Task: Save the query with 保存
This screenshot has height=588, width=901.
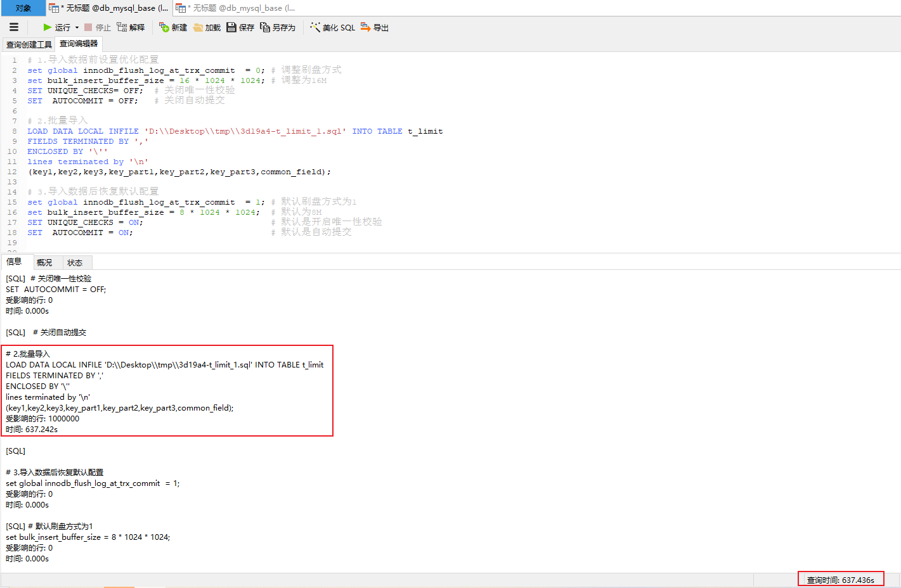Action: [x=240, y=27]
